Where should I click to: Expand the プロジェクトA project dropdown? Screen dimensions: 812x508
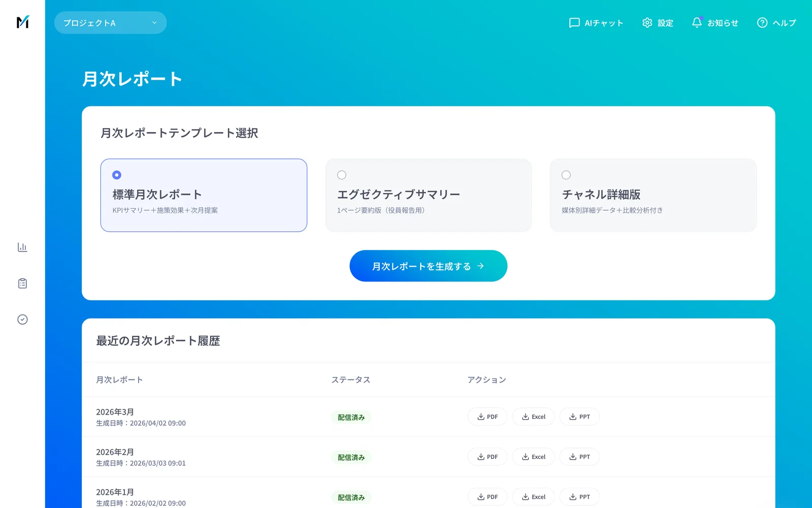[110, 23]
